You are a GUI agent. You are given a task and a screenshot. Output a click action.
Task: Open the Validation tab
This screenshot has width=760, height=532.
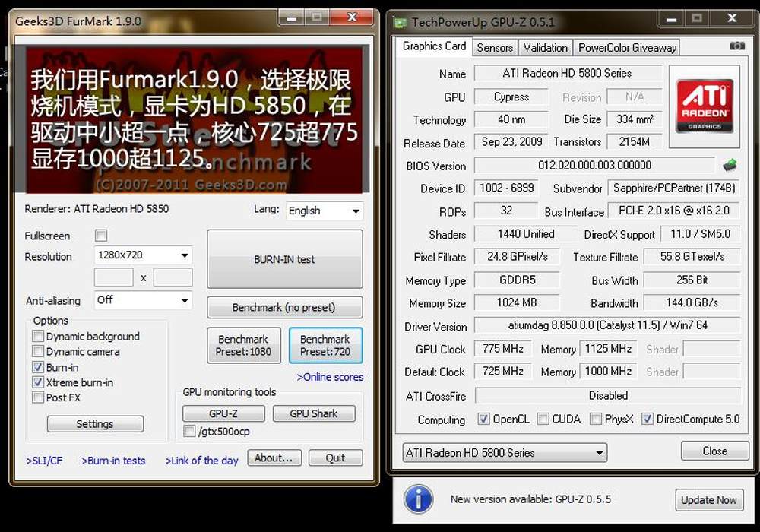coord(546,47)
